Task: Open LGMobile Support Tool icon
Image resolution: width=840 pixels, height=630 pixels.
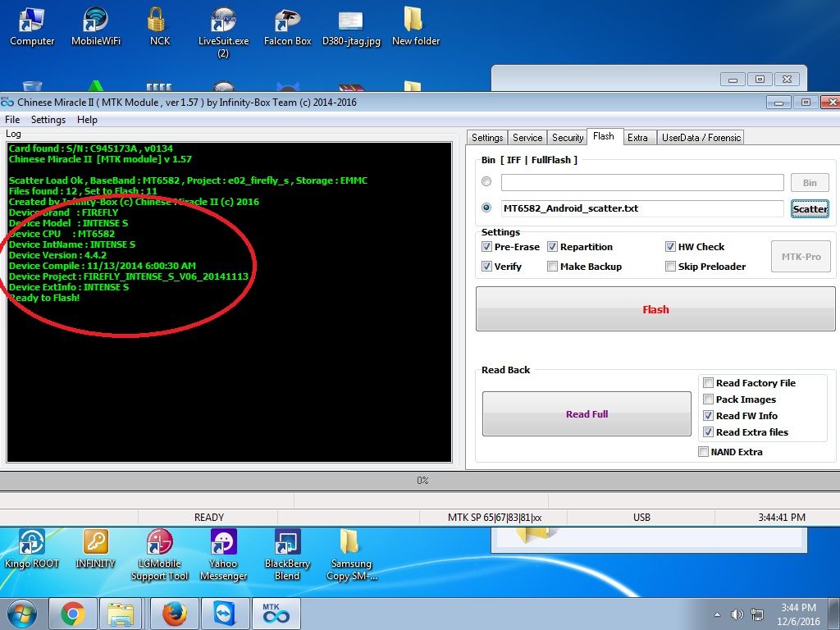Action: (x=159, y=545)
